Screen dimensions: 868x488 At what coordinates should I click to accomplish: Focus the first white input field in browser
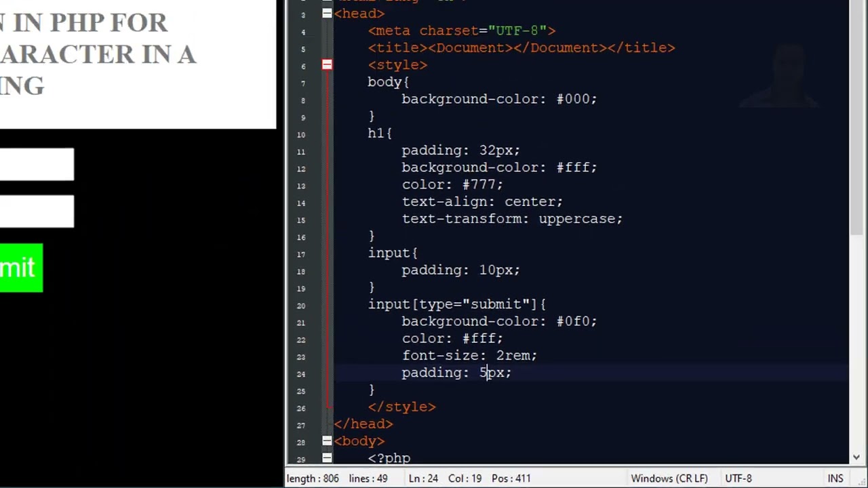37,165
